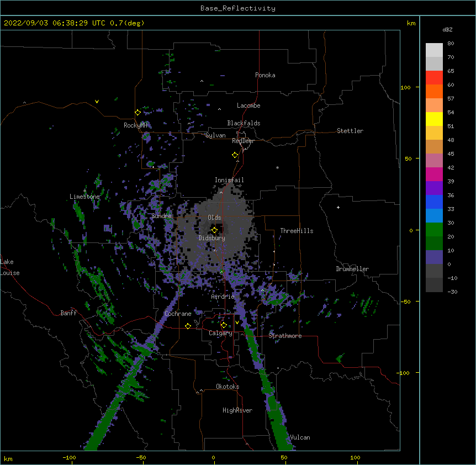Select the Didsbury label

[x=212, y=238]
